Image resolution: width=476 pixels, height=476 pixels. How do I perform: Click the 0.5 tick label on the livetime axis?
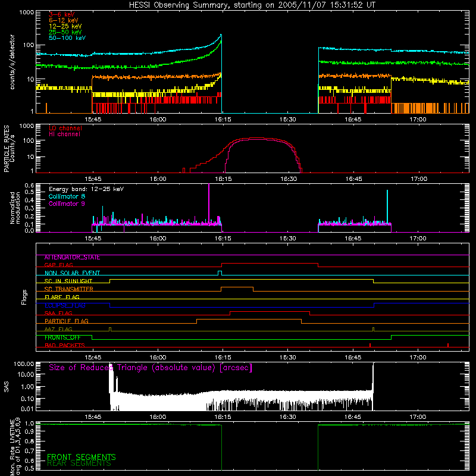(x=29, y=468)
